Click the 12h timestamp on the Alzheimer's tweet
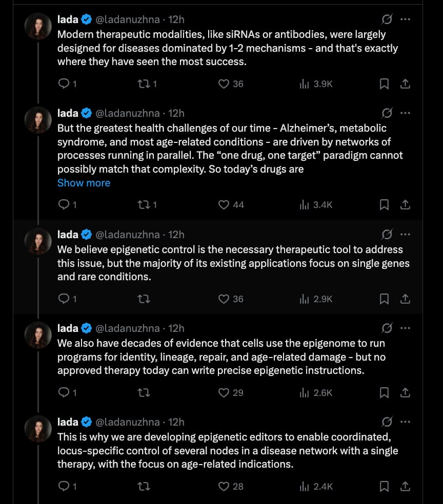 pos(176,113)
